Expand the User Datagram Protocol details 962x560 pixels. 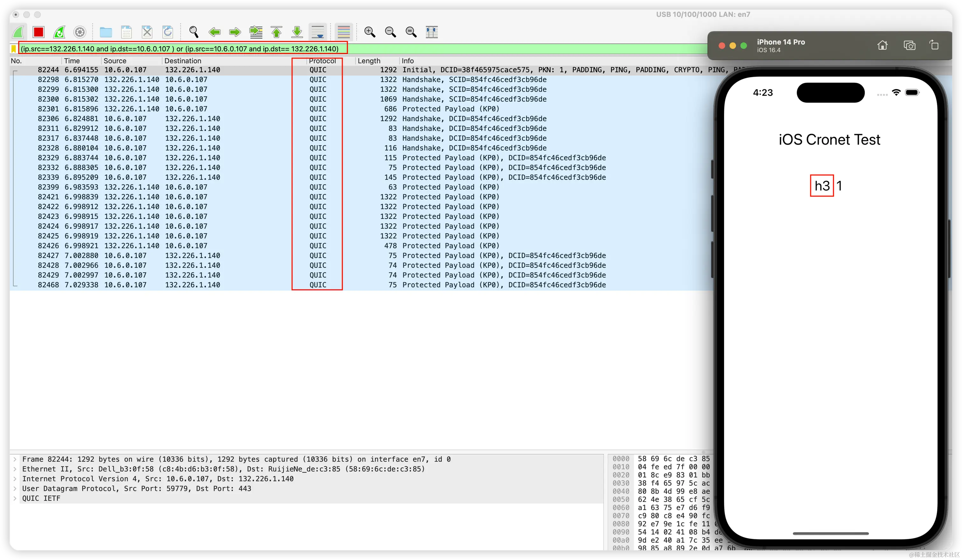click(15, 489)
